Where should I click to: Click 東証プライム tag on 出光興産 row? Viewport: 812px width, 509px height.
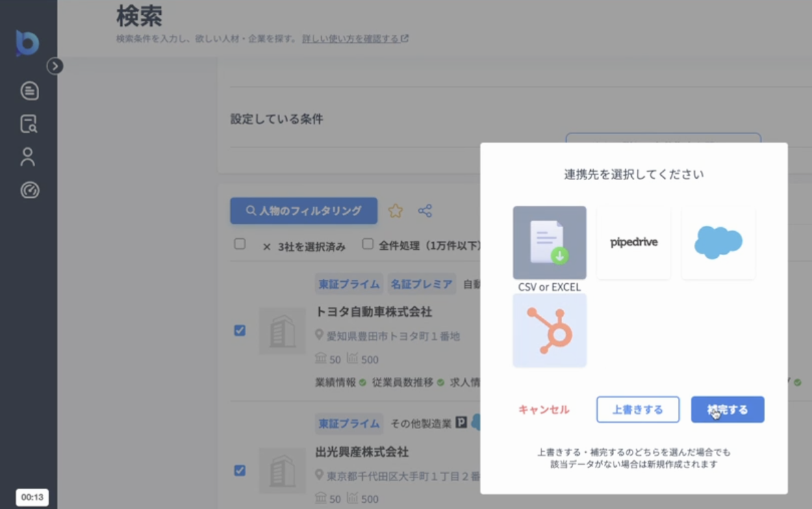click(349, 423)
